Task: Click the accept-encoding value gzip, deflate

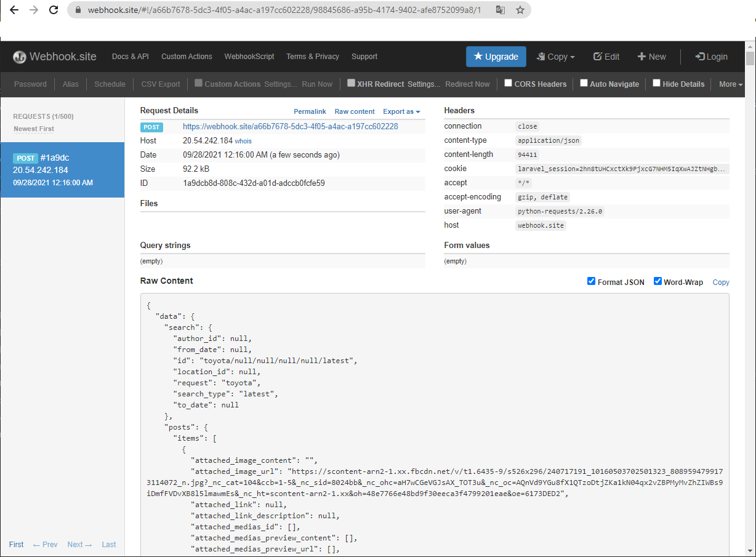Action: pyautogui.click(x=543, y=197)
